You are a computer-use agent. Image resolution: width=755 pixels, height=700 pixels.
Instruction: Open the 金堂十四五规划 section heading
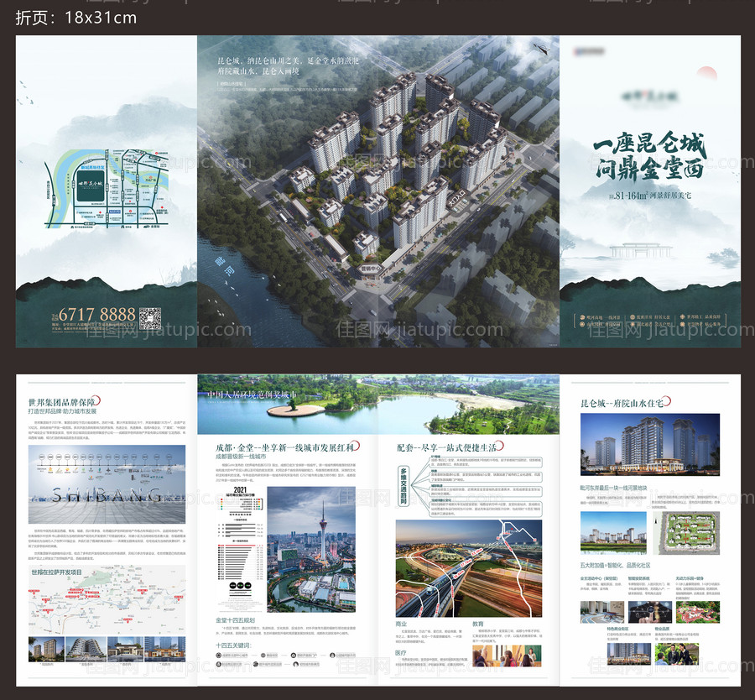point(236,619)
